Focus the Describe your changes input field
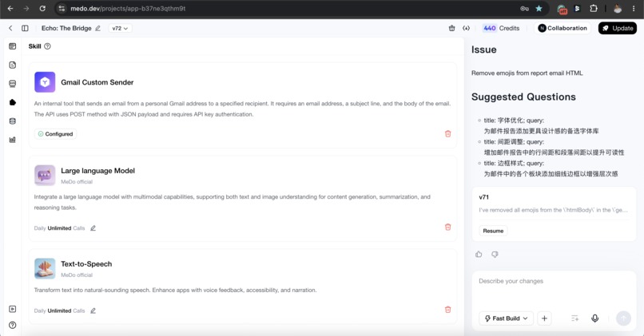Viewport: 644px width, 336px height. [554, 289]
